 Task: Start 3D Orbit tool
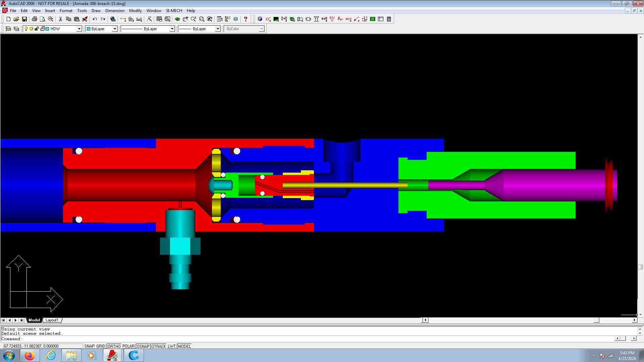point(177,19)
